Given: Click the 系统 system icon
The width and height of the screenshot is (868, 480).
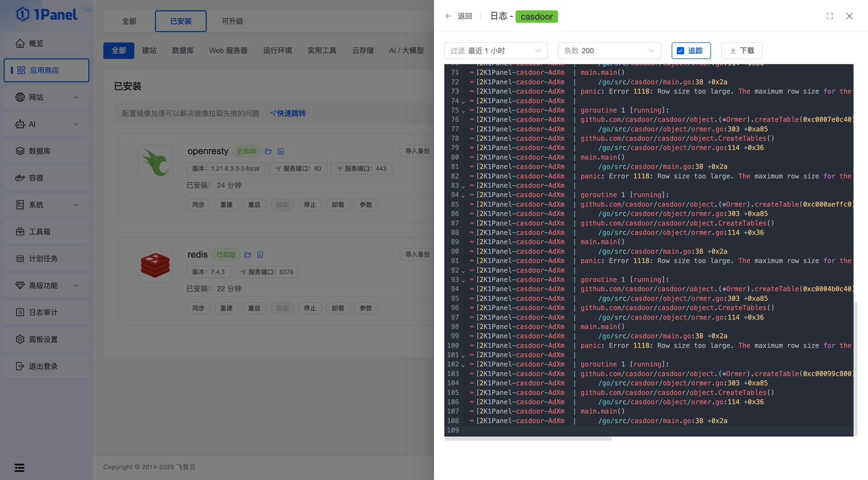Looking at the screenshot, I should (20, 205).
